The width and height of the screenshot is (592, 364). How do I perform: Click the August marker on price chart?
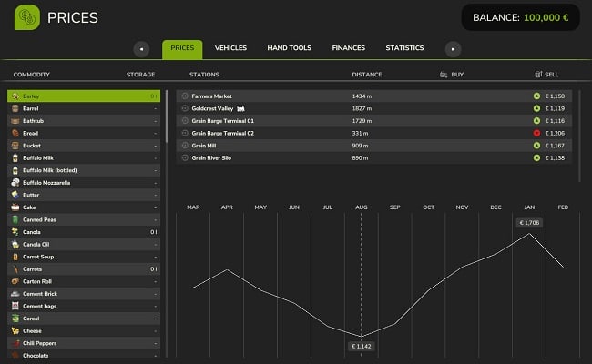[362, 207]
